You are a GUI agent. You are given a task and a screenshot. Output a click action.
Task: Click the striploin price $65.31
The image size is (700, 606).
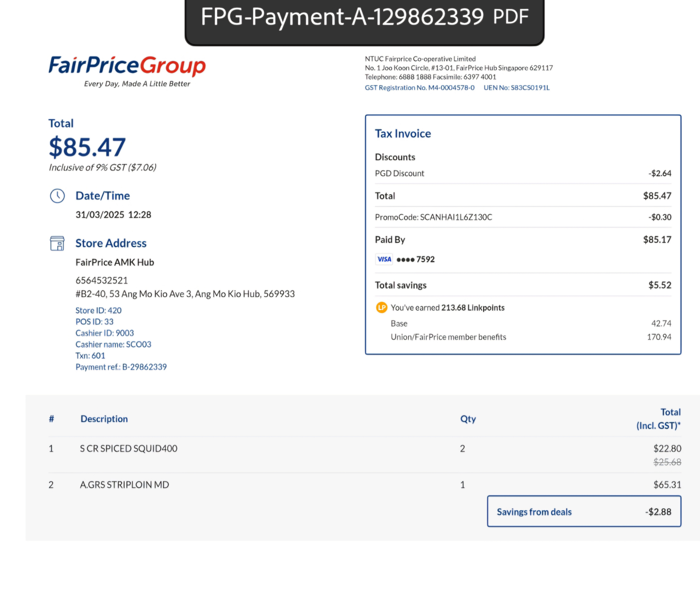point(667,485)
